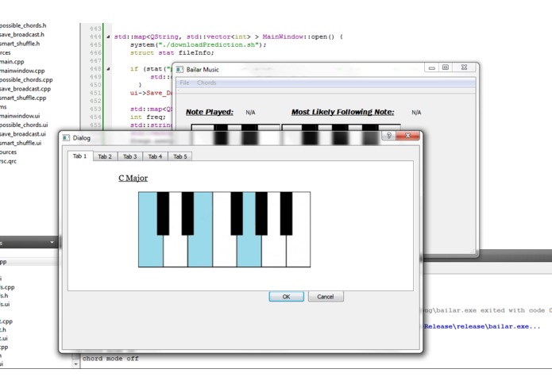
Task: Open mainwindow.ui in the project tree
Action: click(20, 116)
